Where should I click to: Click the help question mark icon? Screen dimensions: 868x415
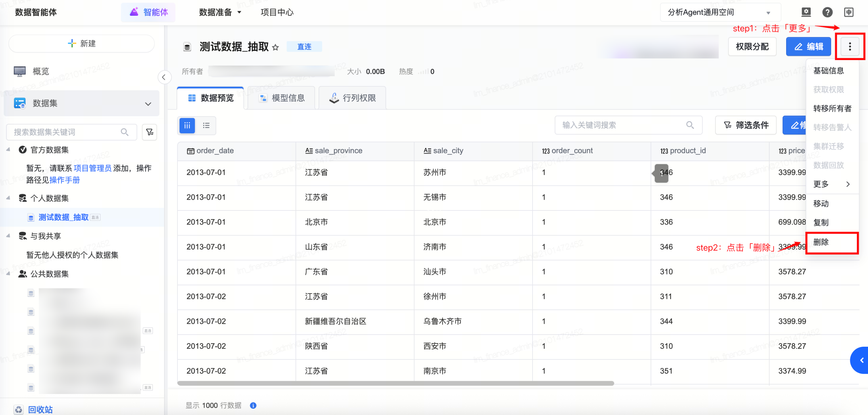(x=827, y=12)
